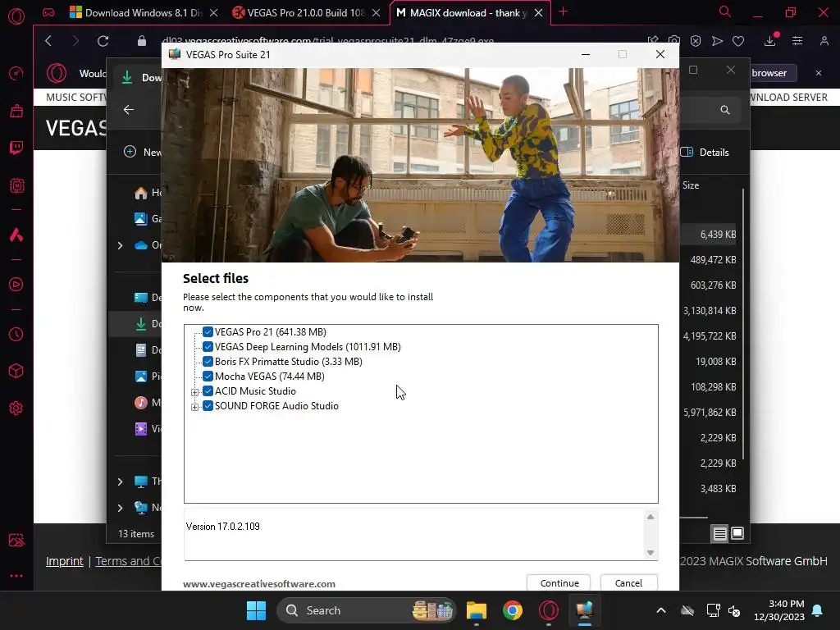The image size is (840, 630).
Task: Select the 'VEGAS Deep Learning Models' row text
Action: coord(308,347)
